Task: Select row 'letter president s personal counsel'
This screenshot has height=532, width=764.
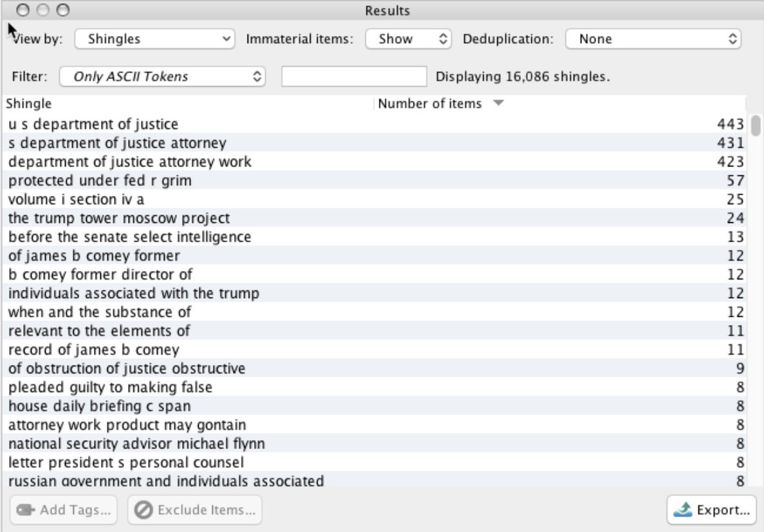Action: pos(374,463)
